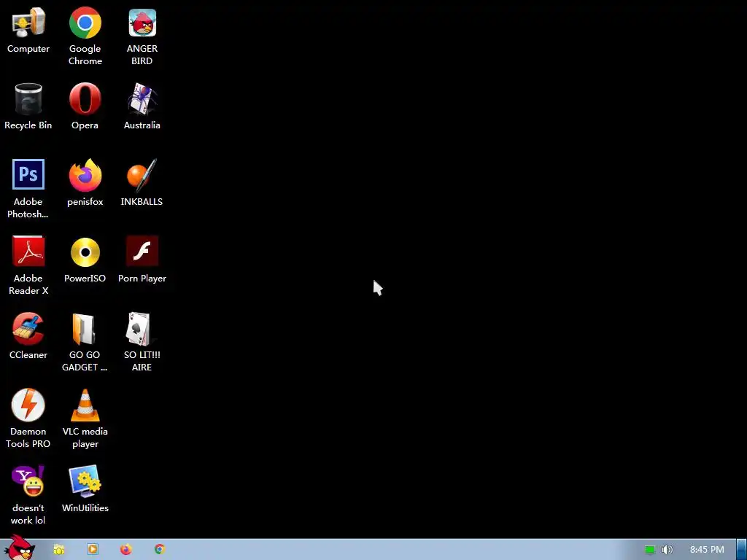This screenshot has width=747, height=560.
Task: Click the media player taskbar button
Action: (x=93, y=550)
